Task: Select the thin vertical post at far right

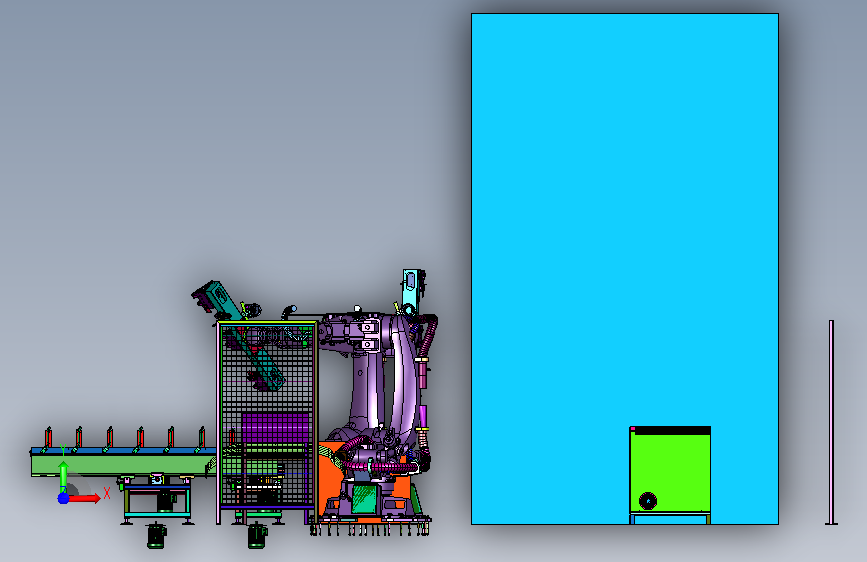Action: coord(831,422)
